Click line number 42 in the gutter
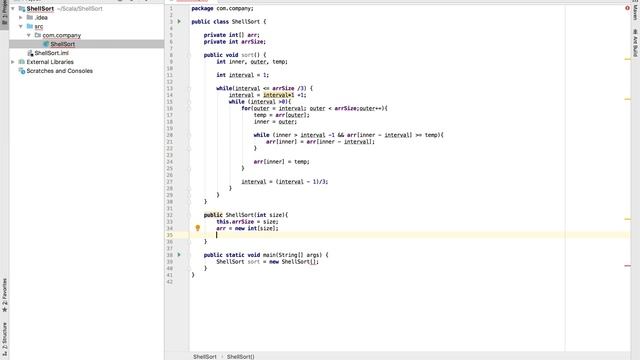Viewport: 640px width, 360px height. coord(170,282)
